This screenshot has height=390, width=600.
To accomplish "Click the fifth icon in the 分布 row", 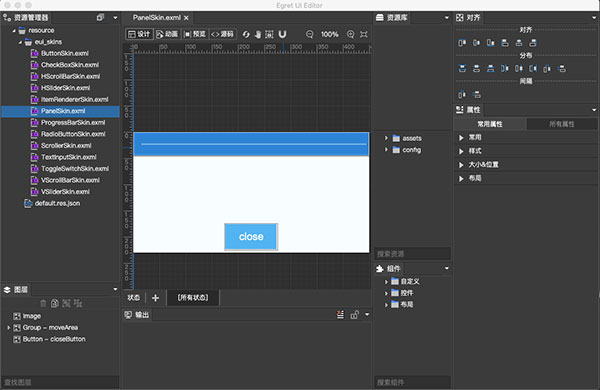I will pyautogui.click(x=519, y=69).
